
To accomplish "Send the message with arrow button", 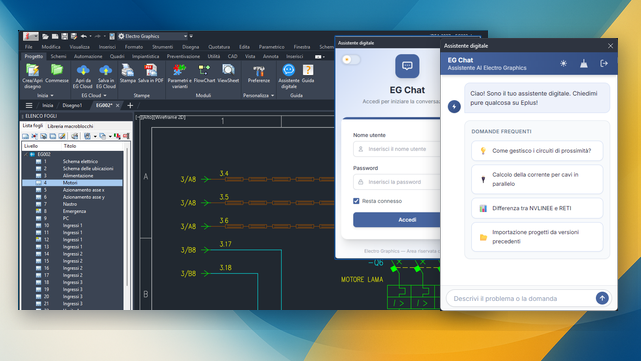I will click(602, 298).
